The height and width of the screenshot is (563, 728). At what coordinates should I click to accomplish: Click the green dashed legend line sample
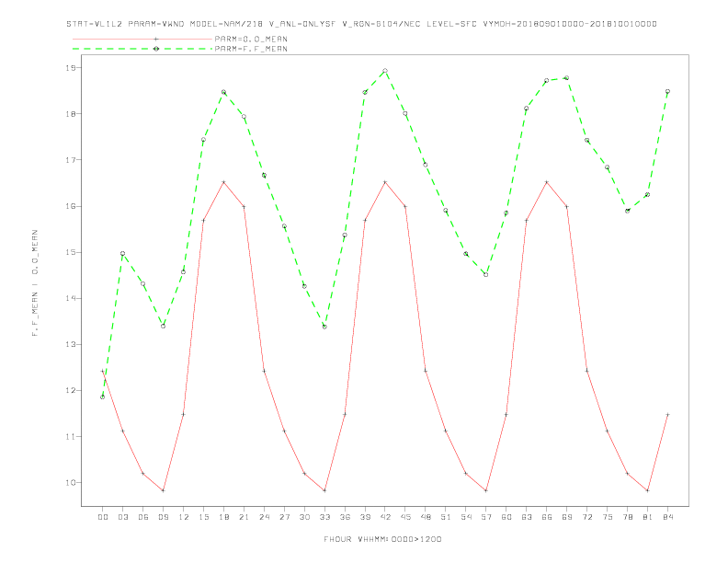pos(142,49)
